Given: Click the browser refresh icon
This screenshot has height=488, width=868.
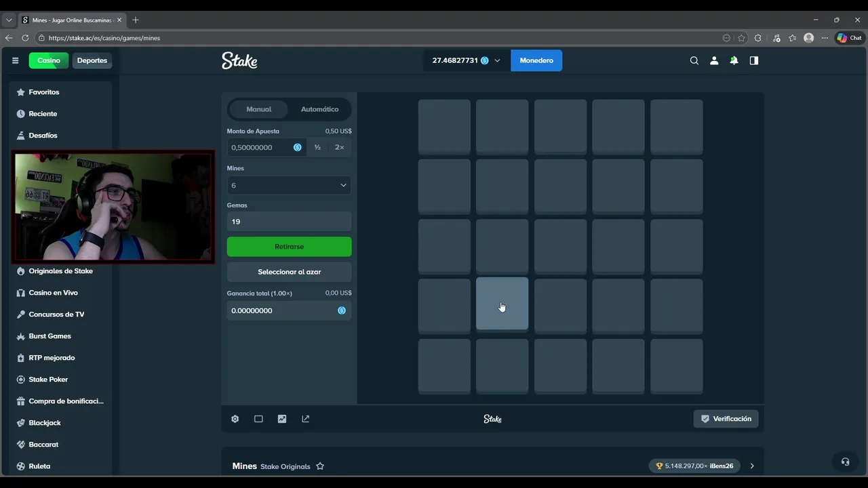Looking at the screenshot, I should point(25,38).
